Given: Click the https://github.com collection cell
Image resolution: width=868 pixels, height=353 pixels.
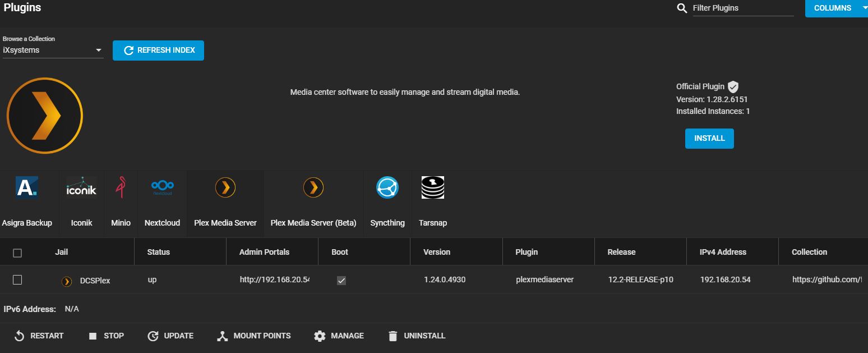Looking at the screenshot, I should click(x=827, y=279).
